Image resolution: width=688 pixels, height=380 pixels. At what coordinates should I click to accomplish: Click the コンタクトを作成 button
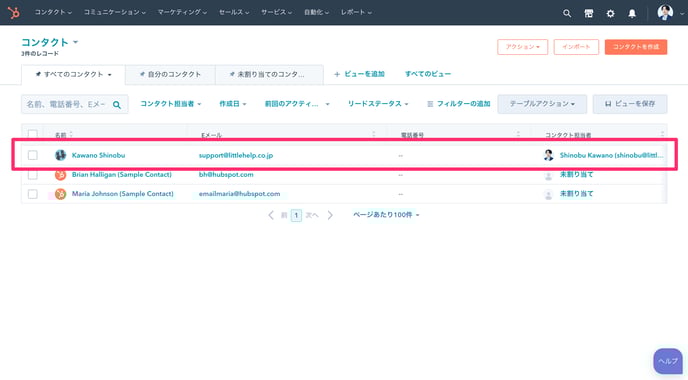[636, 47]
